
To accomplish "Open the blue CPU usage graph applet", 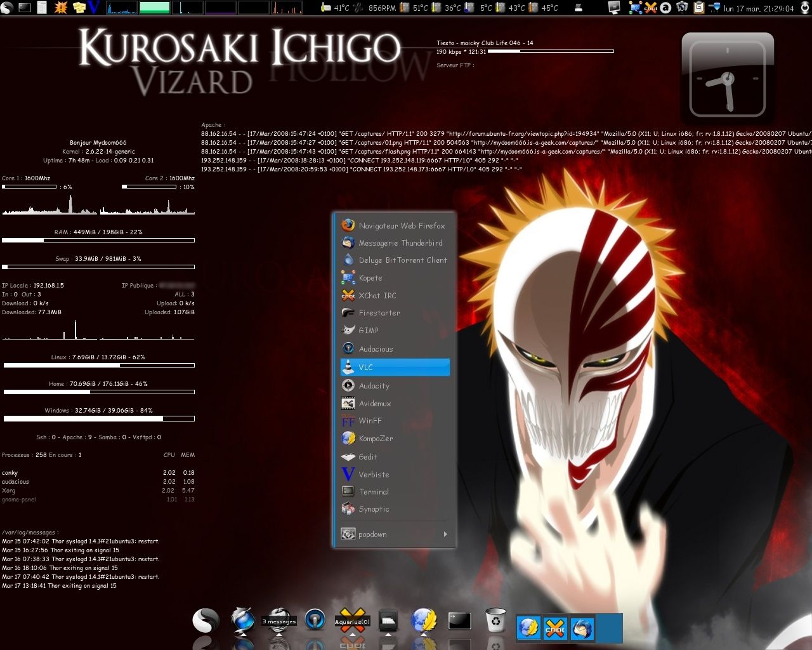I will [x=121, y=8].
